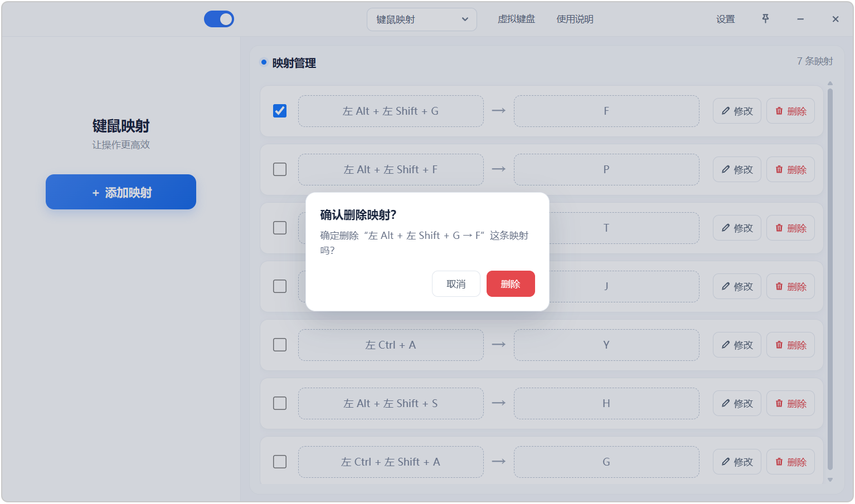Click the target key field showing Y

(x=606, y=345)
